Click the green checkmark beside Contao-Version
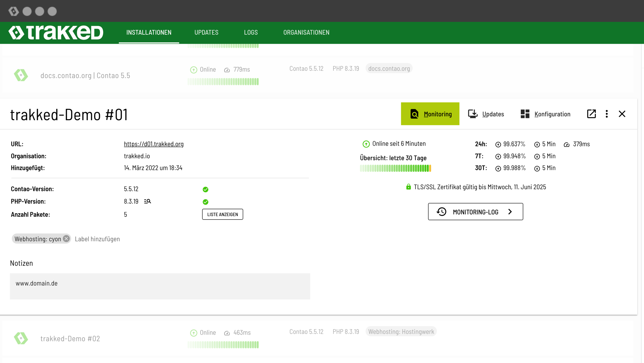The width and height of the screenshot is (644, 363). 205,189
